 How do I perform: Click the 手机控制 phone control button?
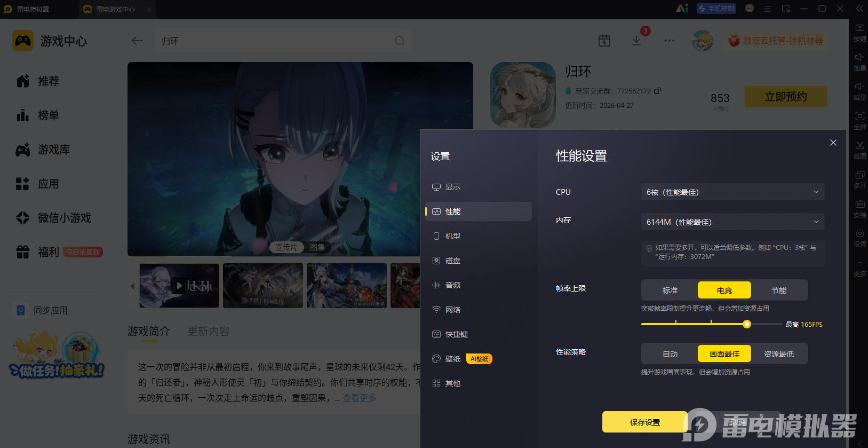716,9
